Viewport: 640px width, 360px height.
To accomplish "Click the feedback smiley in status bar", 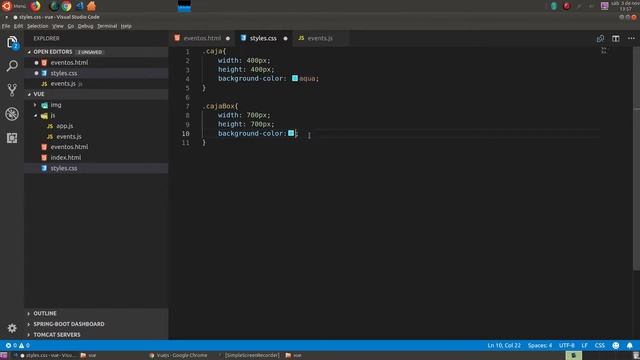I will [x=616, y=345].
